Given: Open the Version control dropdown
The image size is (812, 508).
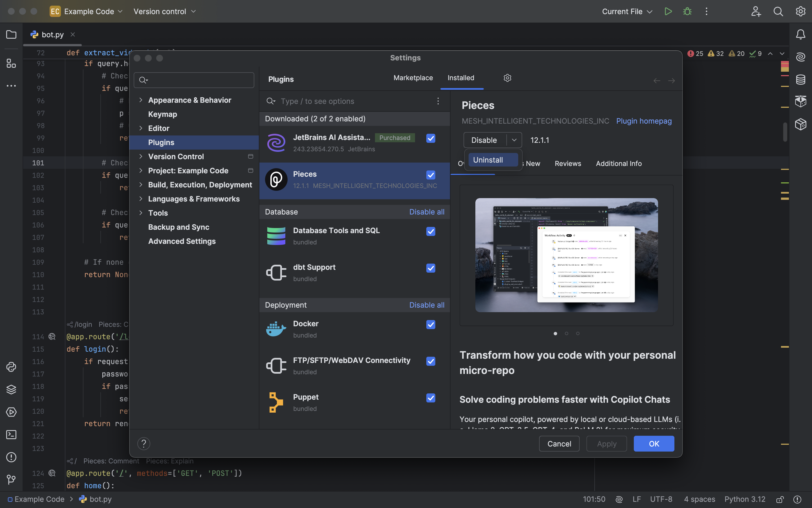Looking at the screenshot, I should coord(164,11).
